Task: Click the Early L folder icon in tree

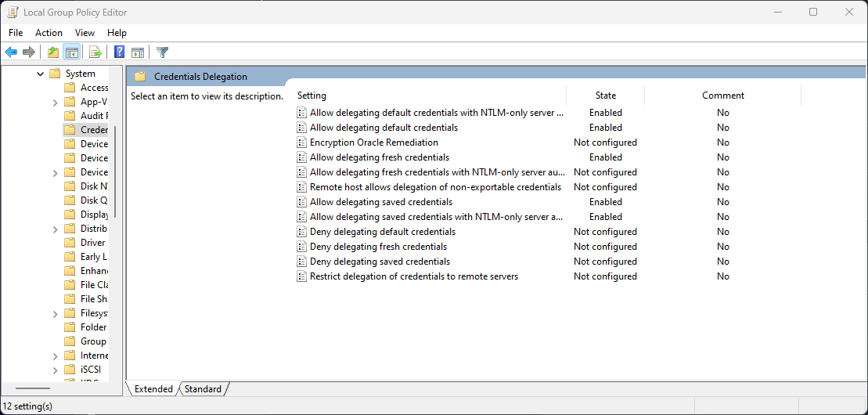Action: [x=70, y=257]
